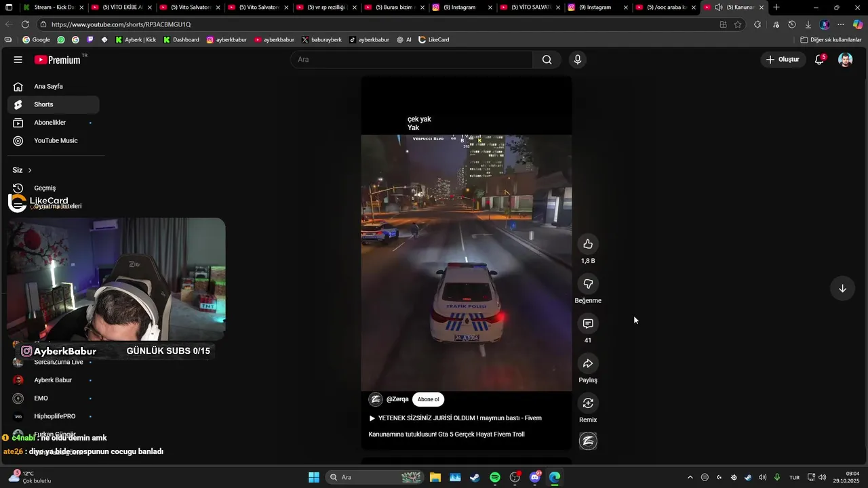The width and height of the screenshot is (868, 488).
Task: Click the browser back arrow
Action: [9, 24]
